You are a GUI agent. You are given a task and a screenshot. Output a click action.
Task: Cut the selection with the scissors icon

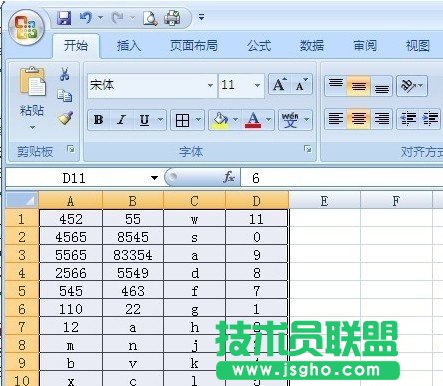65,74
